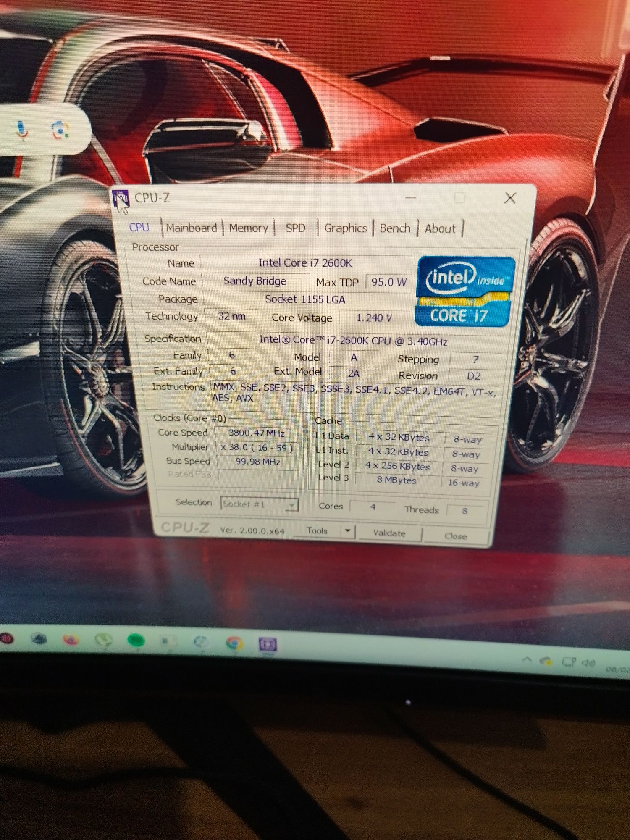Click the Ext. Model 2A value
Image resolution: width=630 pixels, height=840 pixels.
pos(354,373)
